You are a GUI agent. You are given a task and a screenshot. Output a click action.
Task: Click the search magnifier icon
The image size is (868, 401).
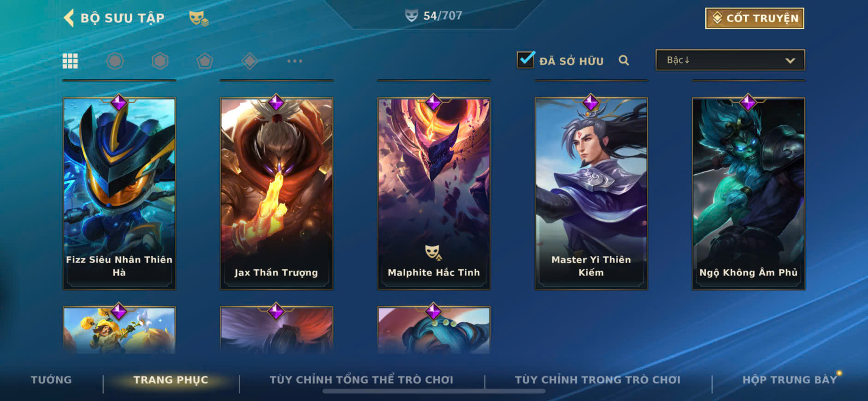coord(624,60)
